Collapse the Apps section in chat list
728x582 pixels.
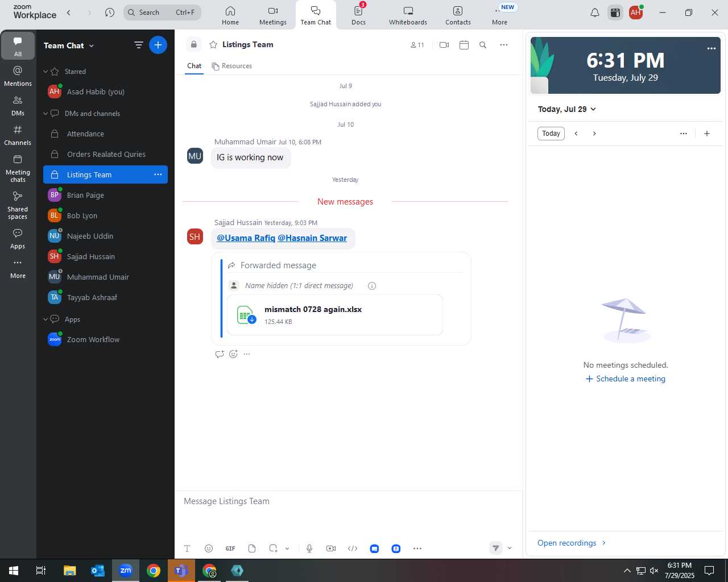[45, 319]
